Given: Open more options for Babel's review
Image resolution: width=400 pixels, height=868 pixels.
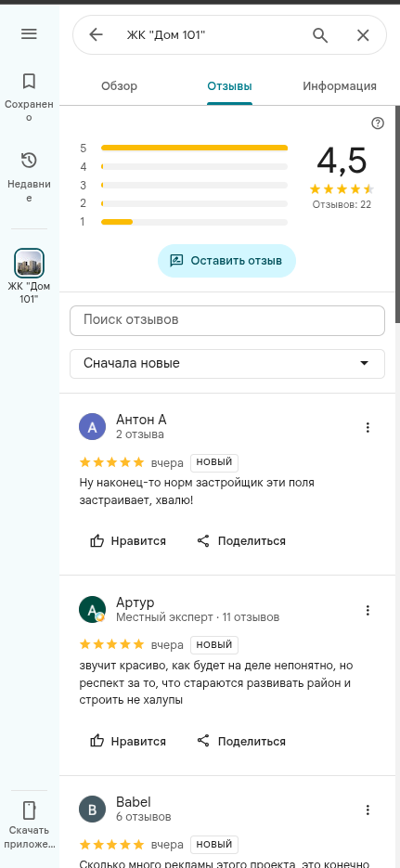Looking at the screenshot, I should [x=368, y=810].
